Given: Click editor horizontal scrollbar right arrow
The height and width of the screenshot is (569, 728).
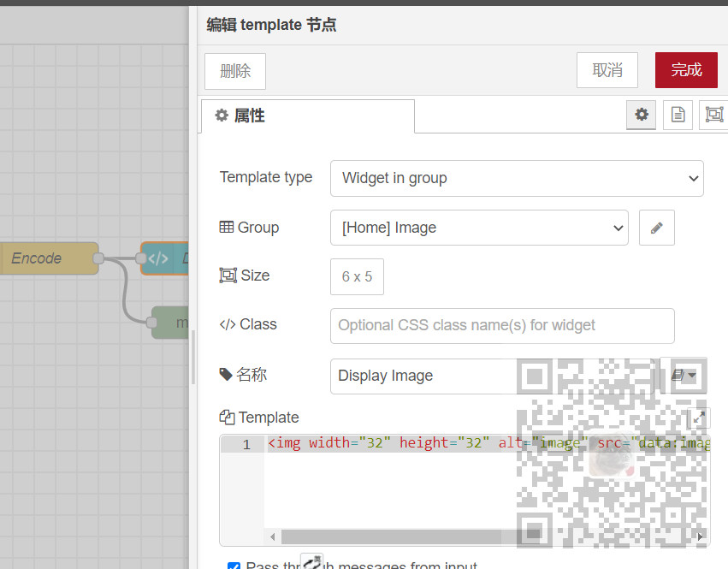Looking at the screenshot, I should 700,537.
